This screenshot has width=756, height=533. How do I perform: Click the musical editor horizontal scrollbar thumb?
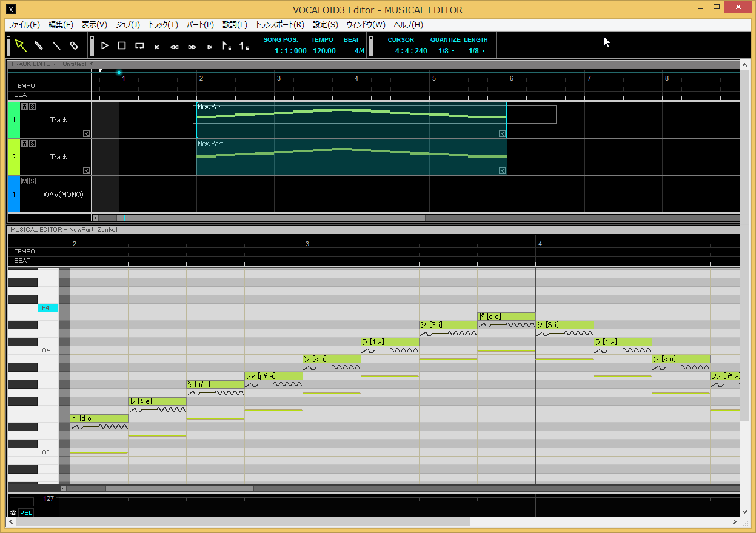click(179, 488)
